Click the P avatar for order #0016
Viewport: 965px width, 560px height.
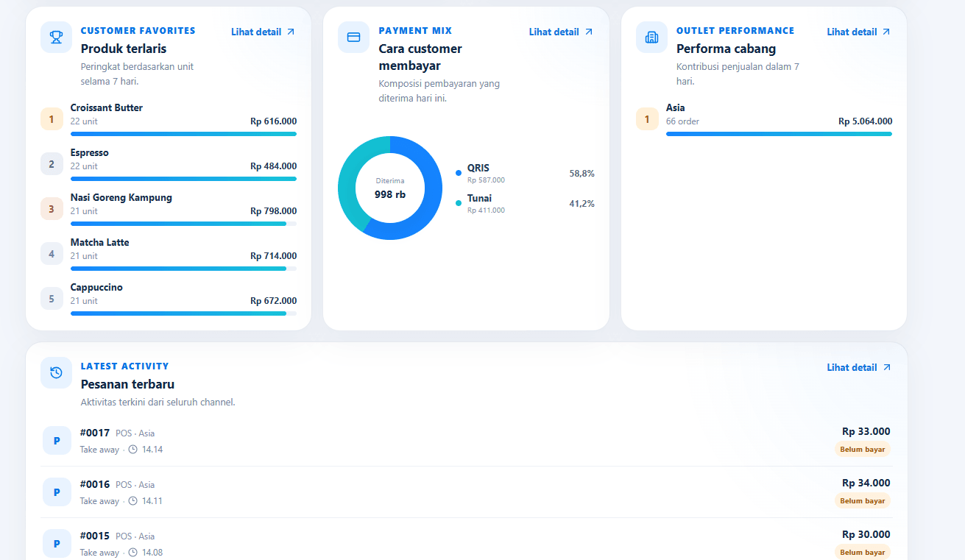(57, 492)
